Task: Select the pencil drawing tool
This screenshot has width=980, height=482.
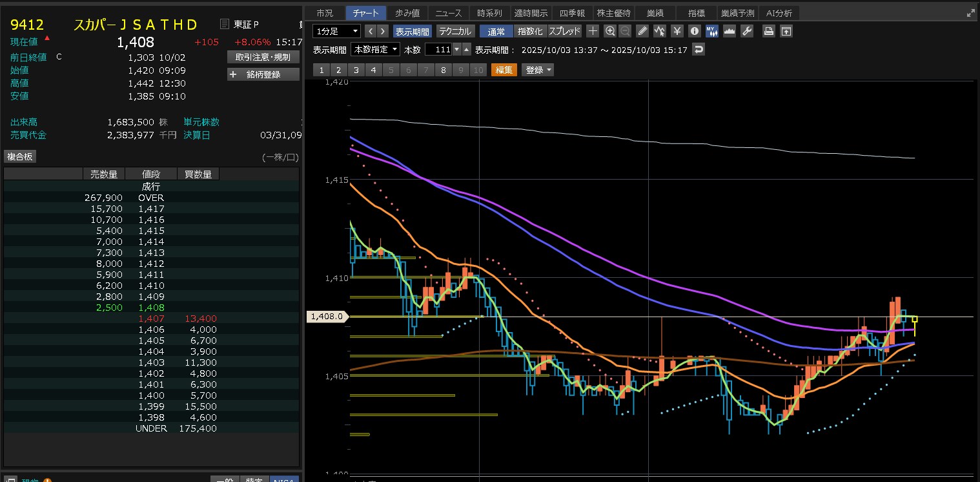Action: (642, 31)
